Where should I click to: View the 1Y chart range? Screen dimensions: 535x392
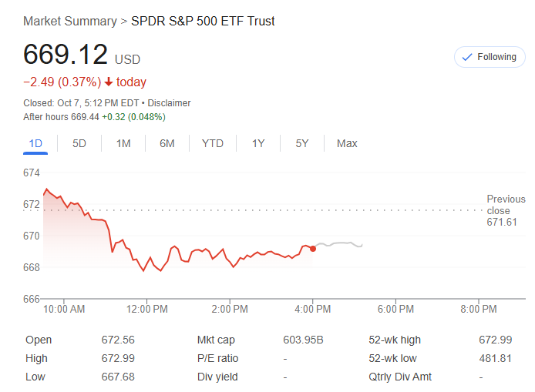tap(258, 143)
